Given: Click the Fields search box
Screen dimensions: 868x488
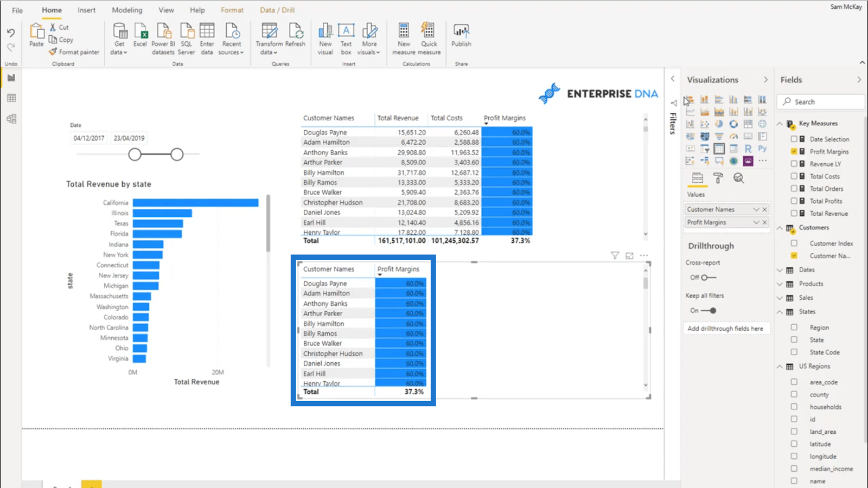Looking at the screenshot, I should pos(821,102).
